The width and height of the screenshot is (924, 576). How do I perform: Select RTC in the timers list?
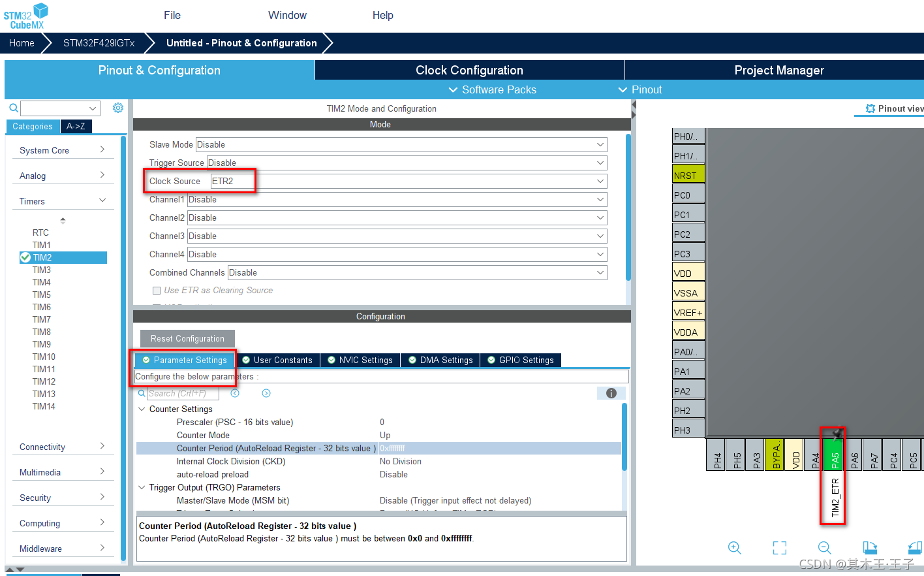tap(40, 232)
